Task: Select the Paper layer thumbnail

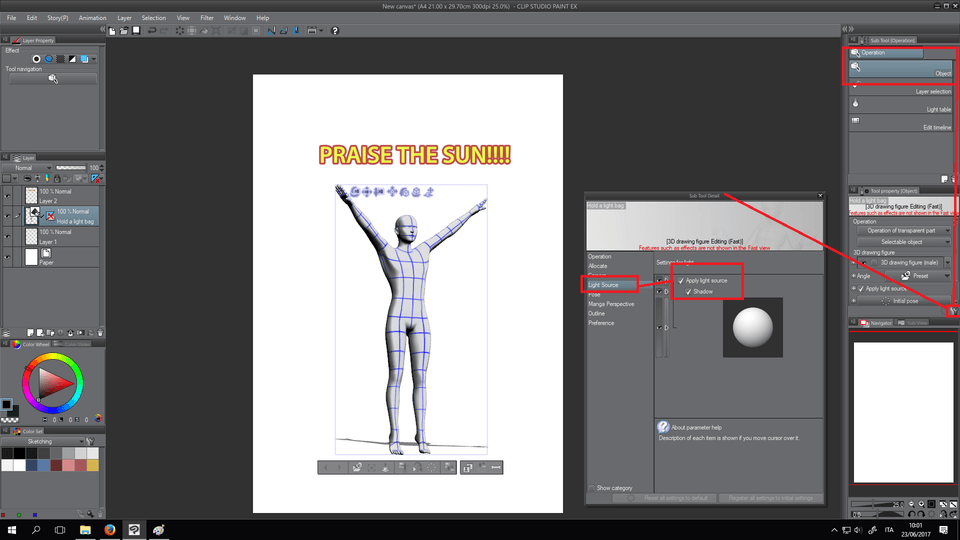Action: coord(31,257)
